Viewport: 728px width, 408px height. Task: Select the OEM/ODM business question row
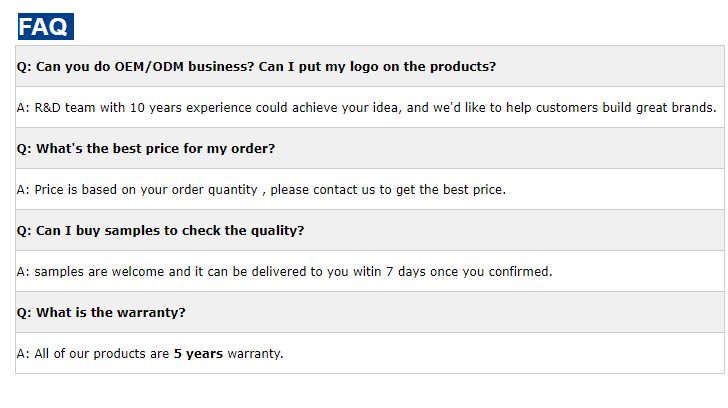370,66
